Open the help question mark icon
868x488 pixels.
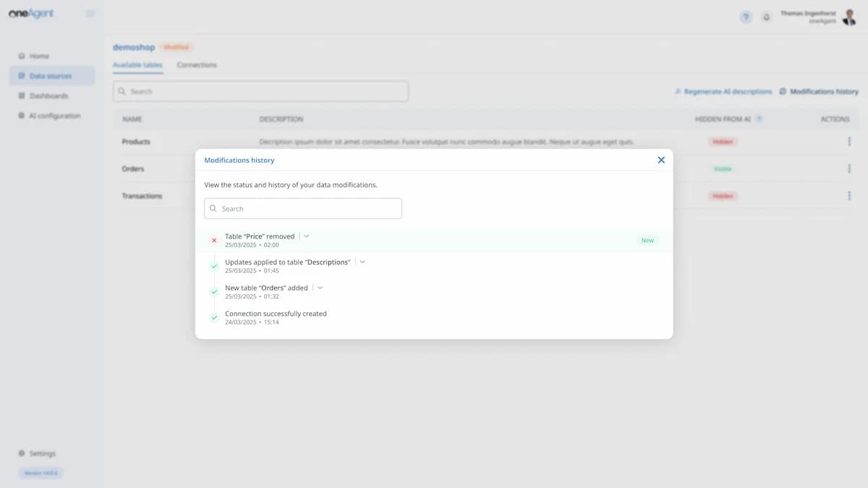745,17
